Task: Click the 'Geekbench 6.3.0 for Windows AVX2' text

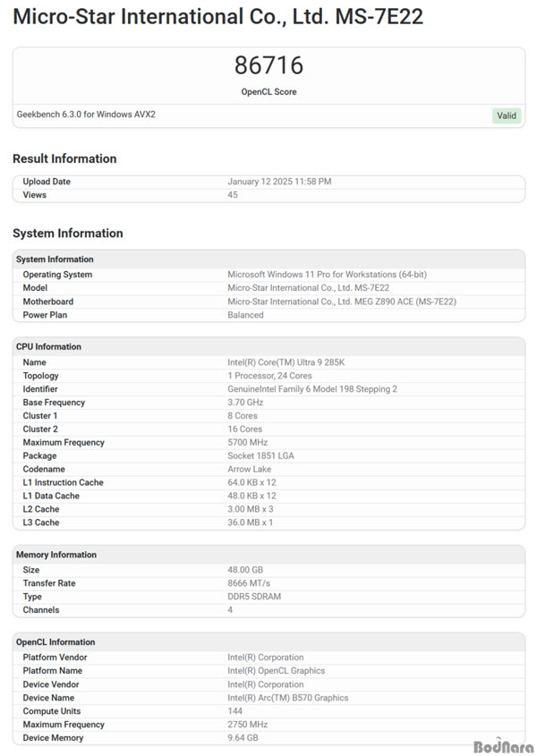Action: [86, 115]
